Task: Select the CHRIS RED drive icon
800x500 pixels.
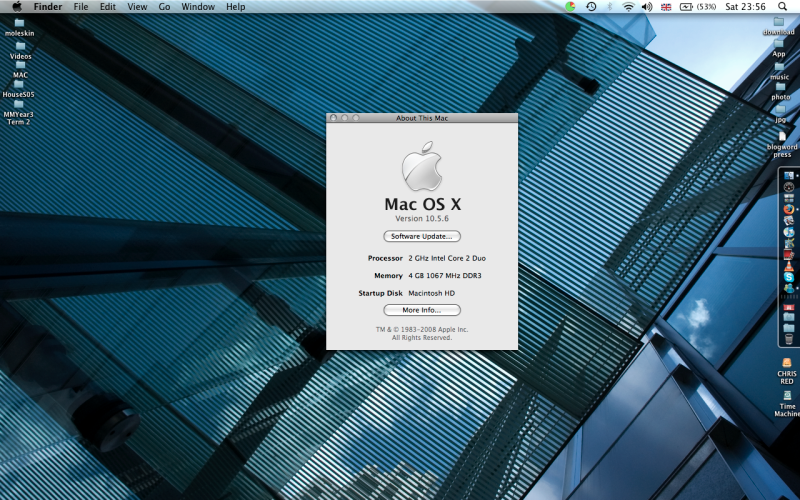Action: (x=787, y=365)
